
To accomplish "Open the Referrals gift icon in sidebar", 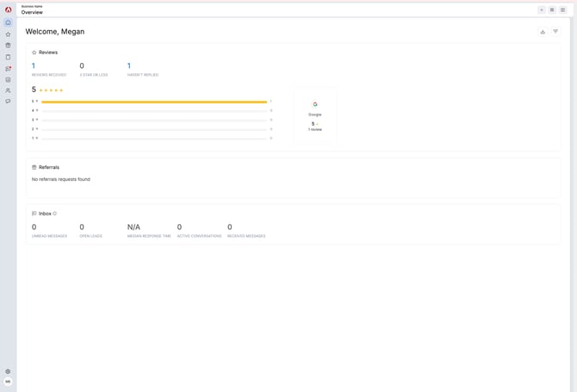I will click(x=8, y=46).
